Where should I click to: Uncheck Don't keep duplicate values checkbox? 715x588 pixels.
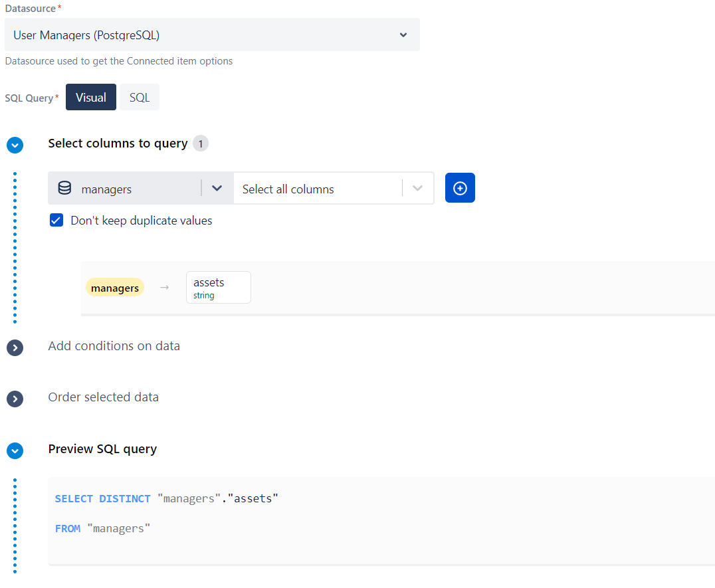pos(56,221)
